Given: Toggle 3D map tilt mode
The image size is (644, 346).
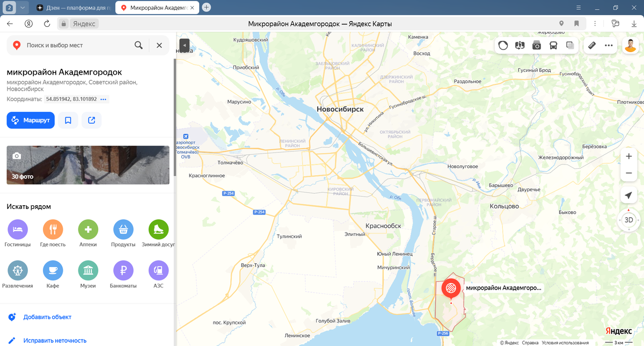Looking at the screenshot, I should click(629, 220).
